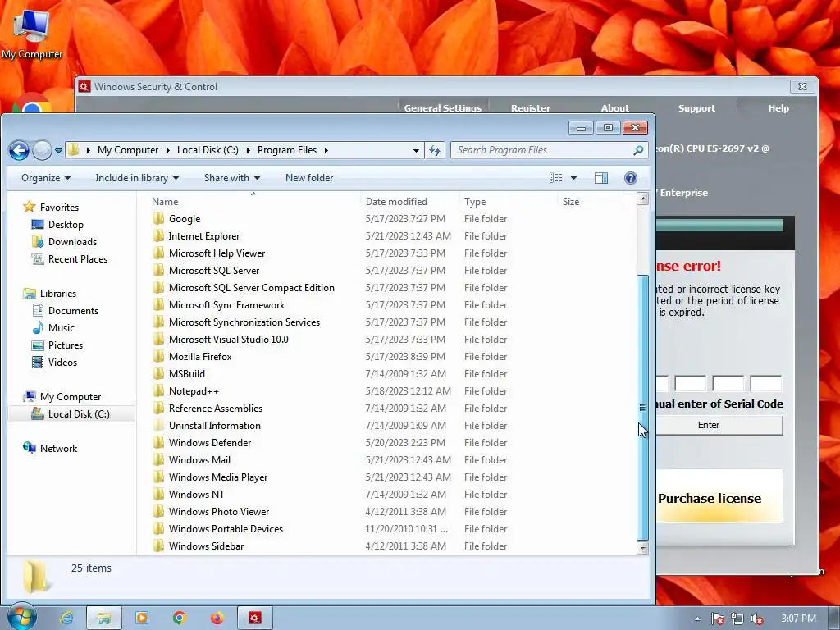Click the Explorer forward arrow button
Image resolution: width=840 pixels, height=630 pixels.
pos(42,151)
